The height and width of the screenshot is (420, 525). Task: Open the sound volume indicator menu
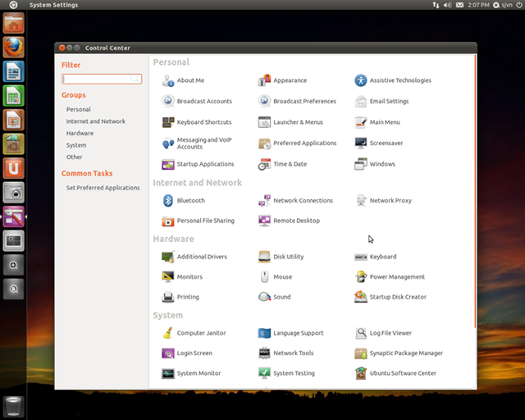tap(447, 5)
